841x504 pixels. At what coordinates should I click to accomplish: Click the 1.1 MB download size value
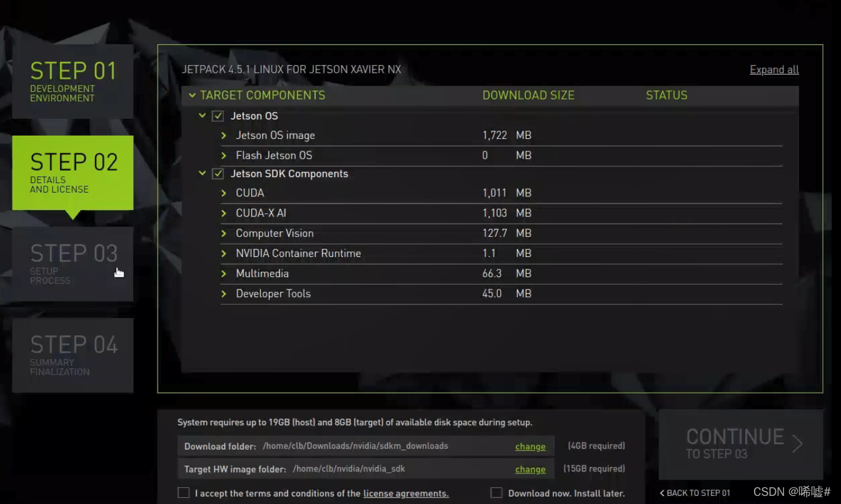coord(507,253)
